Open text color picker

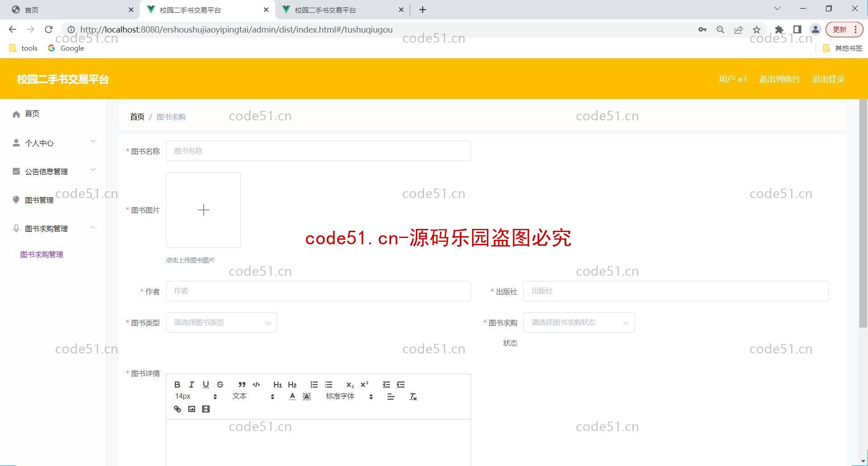(x=292, y=397)
